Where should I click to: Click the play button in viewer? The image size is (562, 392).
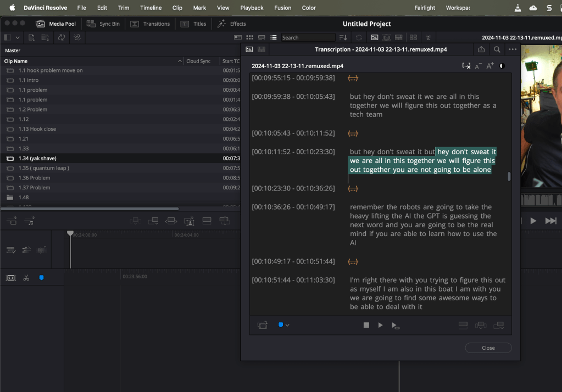[533, 221]
